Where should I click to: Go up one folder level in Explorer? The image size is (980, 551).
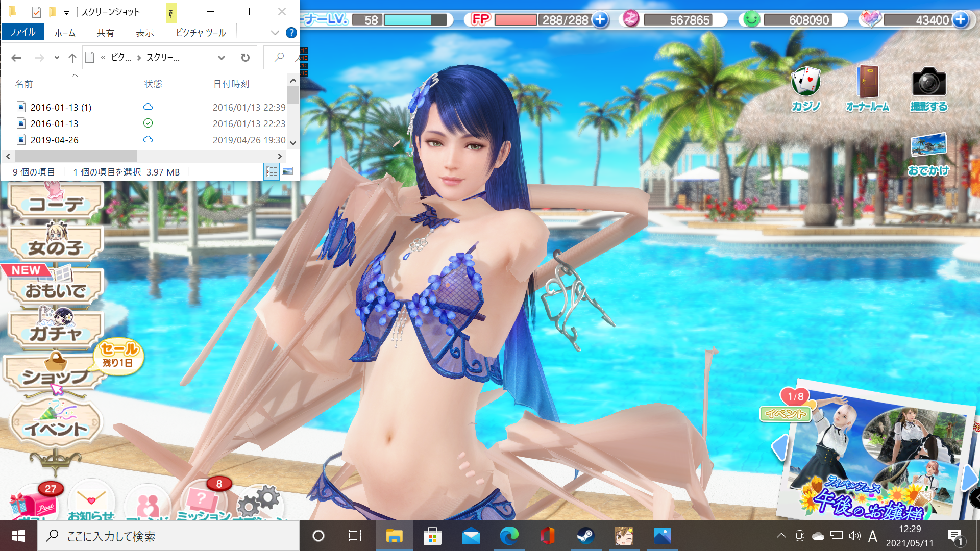coord(72,58)
